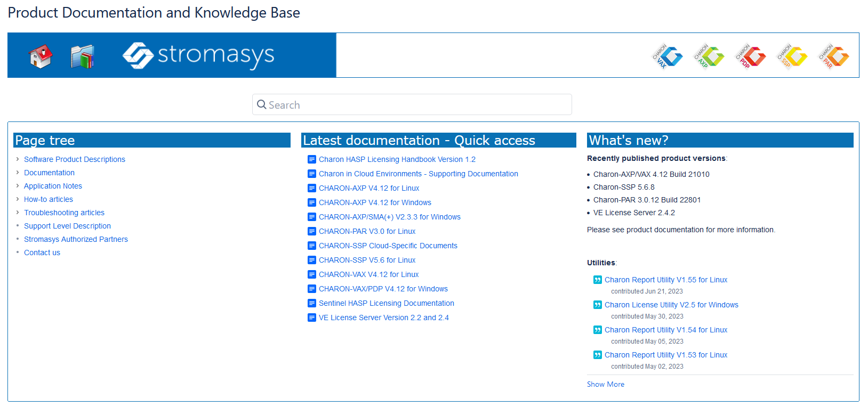Expand the Documentation tree node
Image resolution: width=868 pixels, height=415 pixels.
(x=18, y=172)
